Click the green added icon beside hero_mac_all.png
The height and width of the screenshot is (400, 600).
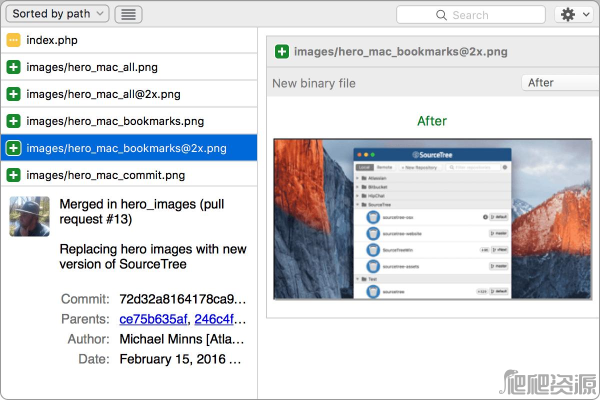pos(13,67)
